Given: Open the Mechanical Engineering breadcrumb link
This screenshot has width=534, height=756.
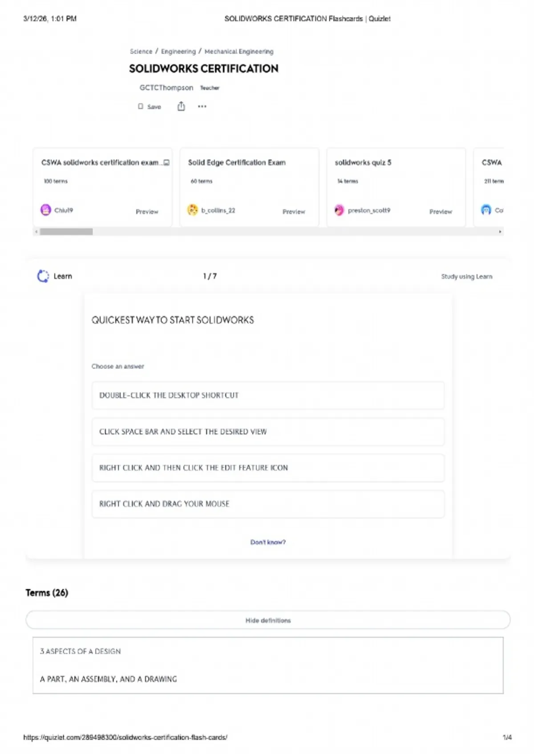Looking at the screenshot, I should 239,52.
